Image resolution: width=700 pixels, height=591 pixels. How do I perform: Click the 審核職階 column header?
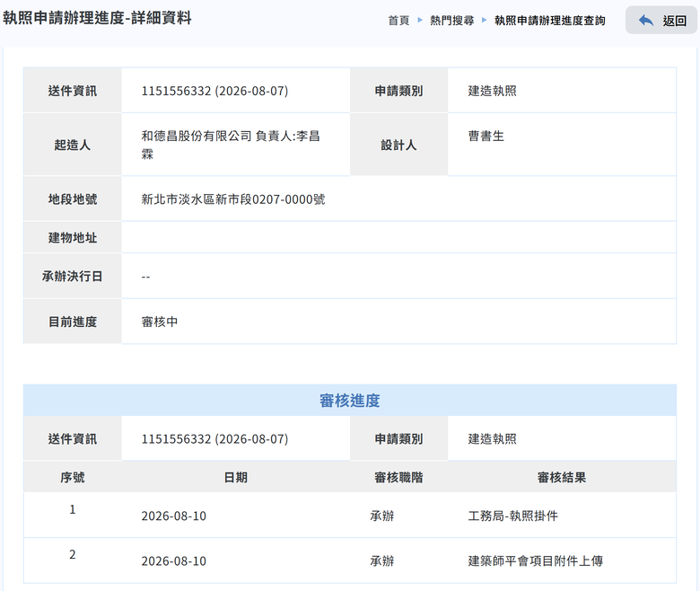(x=398, y=477)
